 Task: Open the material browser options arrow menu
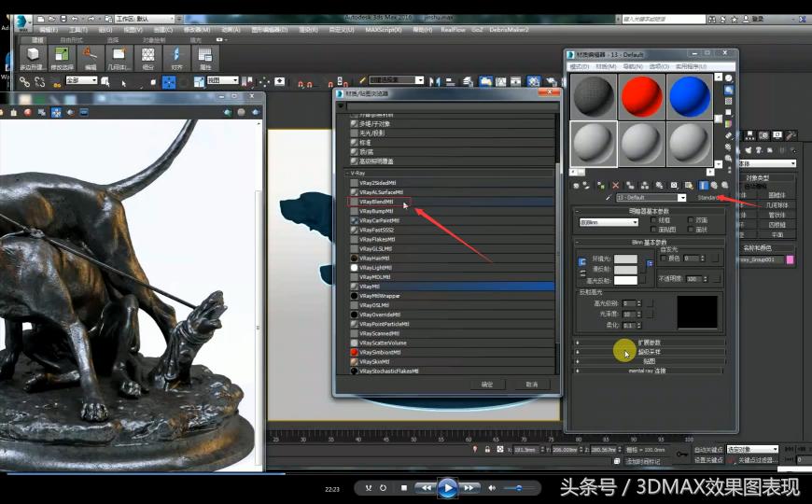[341, 105]
